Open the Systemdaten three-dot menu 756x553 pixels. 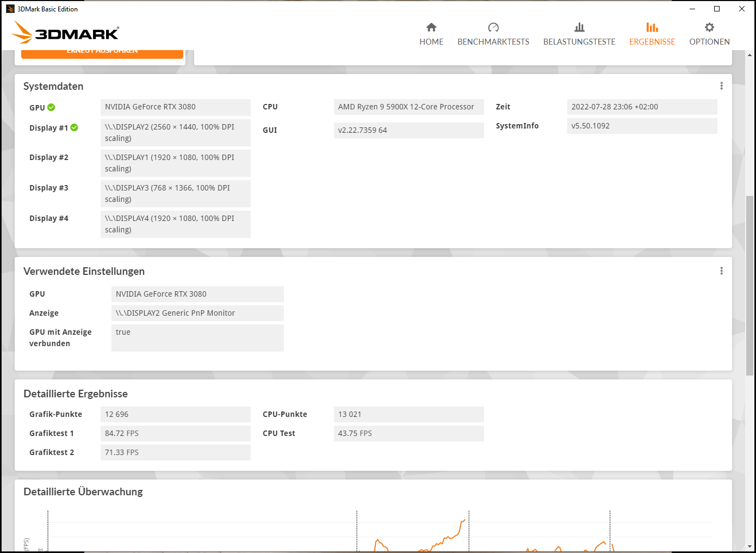coord(721,85)
